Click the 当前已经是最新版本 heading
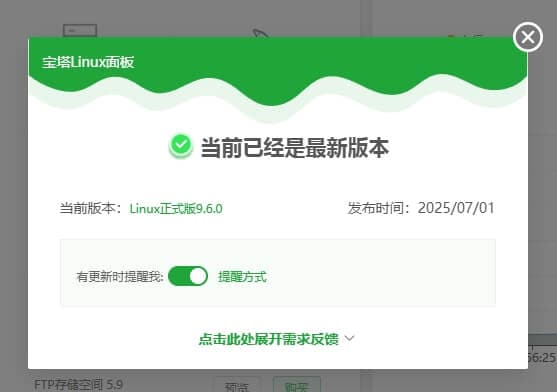Image resolution: width=557 pixels, height=392 pixels. pyautogui.click(x=295, y=148)
